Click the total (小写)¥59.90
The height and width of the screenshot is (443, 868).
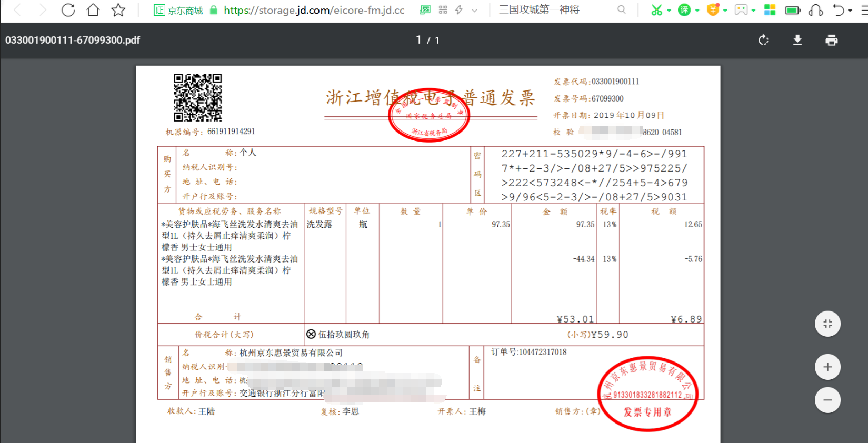pyautogui.click(x=597, y=335)
